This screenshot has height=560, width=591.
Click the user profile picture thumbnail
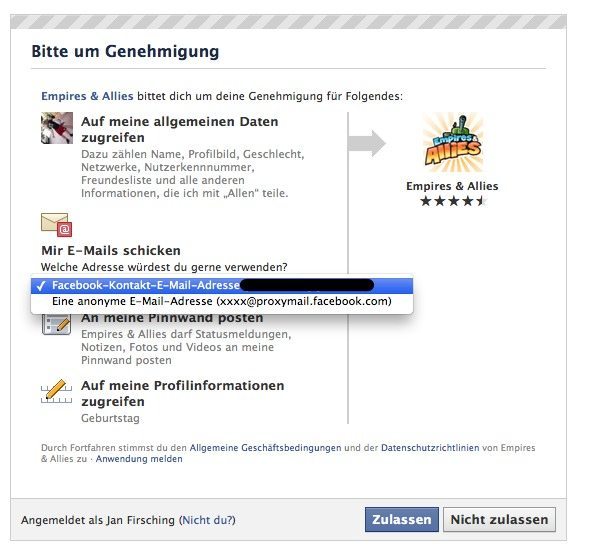click(x=57, y=128)
